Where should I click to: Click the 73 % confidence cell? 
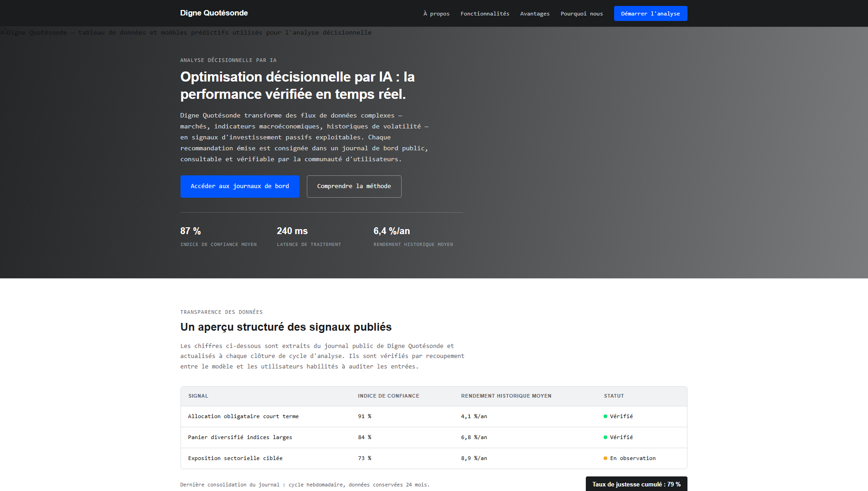coord(365,458)
